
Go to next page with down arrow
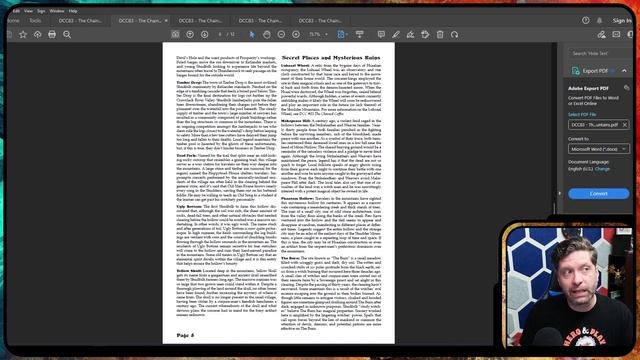click(x=204, y=35)
